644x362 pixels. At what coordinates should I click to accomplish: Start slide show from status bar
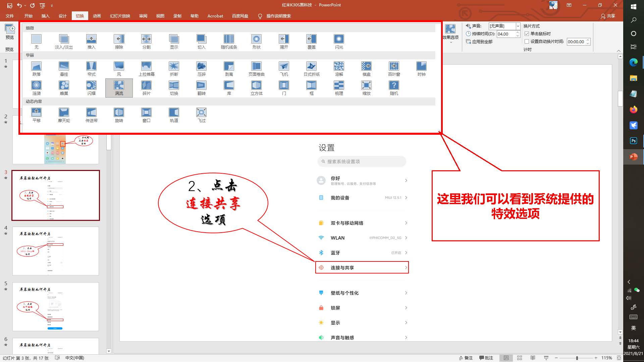point(546,358)
